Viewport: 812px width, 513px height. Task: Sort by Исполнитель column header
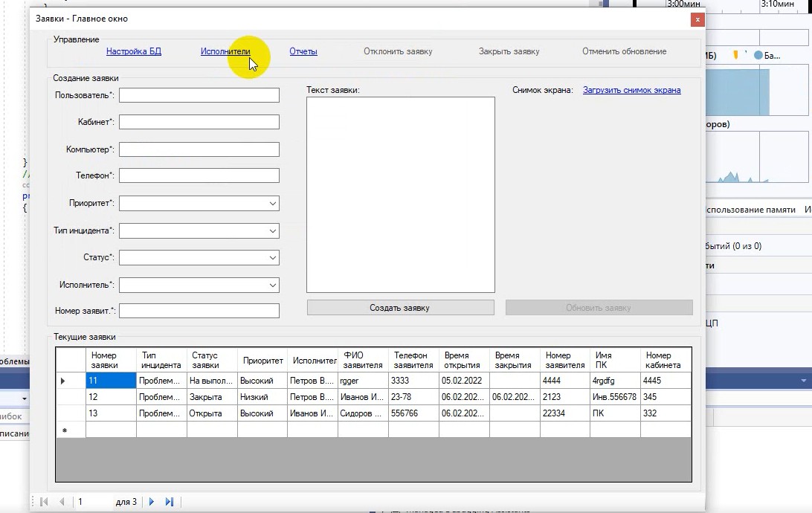313,361
